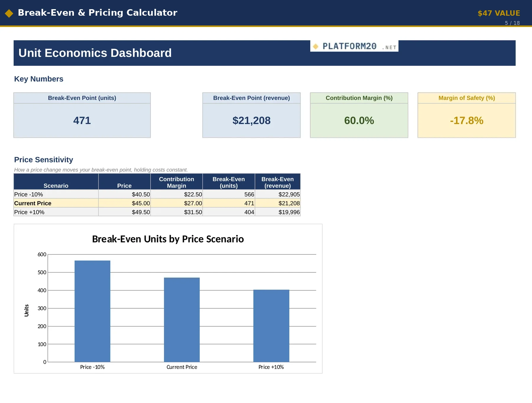The width and height of the screenshot is (532, 403).
Task: Click the Contribution Margin column header
Action: click(177, 182)
